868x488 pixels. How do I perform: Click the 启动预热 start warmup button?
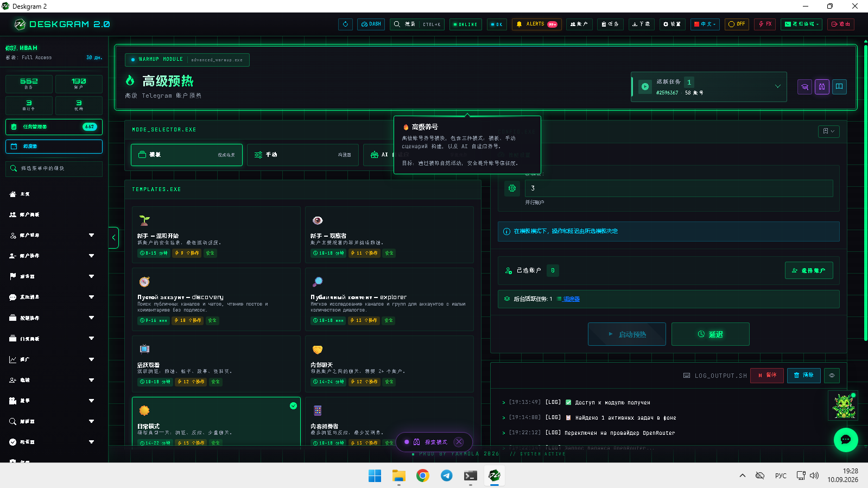tap(626, 334)
